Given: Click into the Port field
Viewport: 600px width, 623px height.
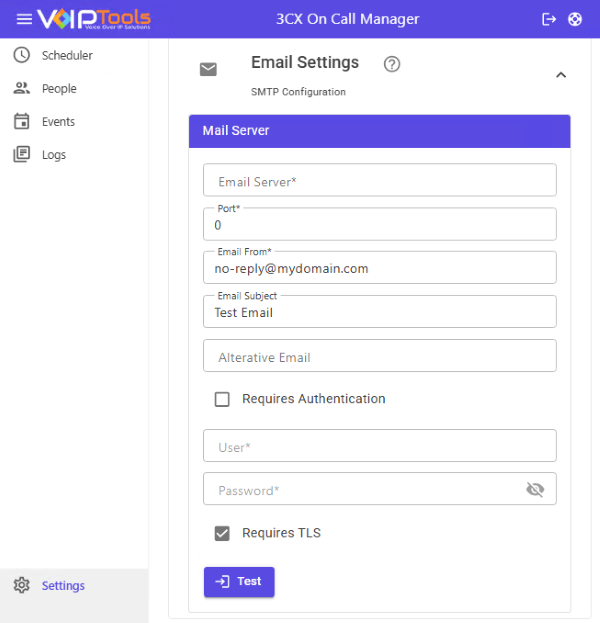Looking at the screenshot, I should pyautogui.click(x=380, y=225).
